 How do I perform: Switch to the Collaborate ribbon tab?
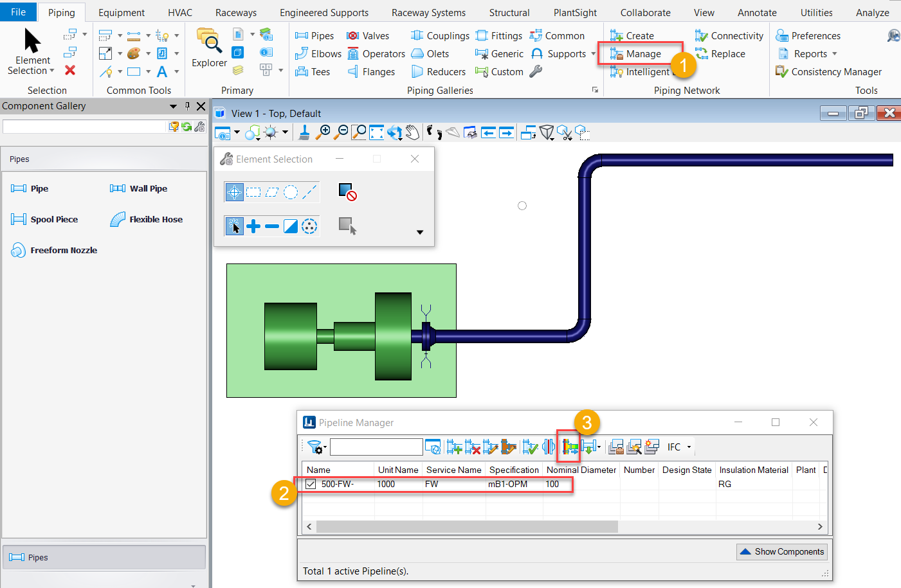click(x=646, y=12)
